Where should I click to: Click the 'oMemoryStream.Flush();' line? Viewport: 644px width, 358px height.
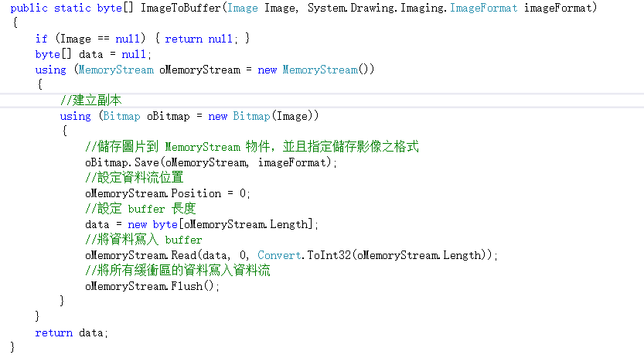coord(152,286)
